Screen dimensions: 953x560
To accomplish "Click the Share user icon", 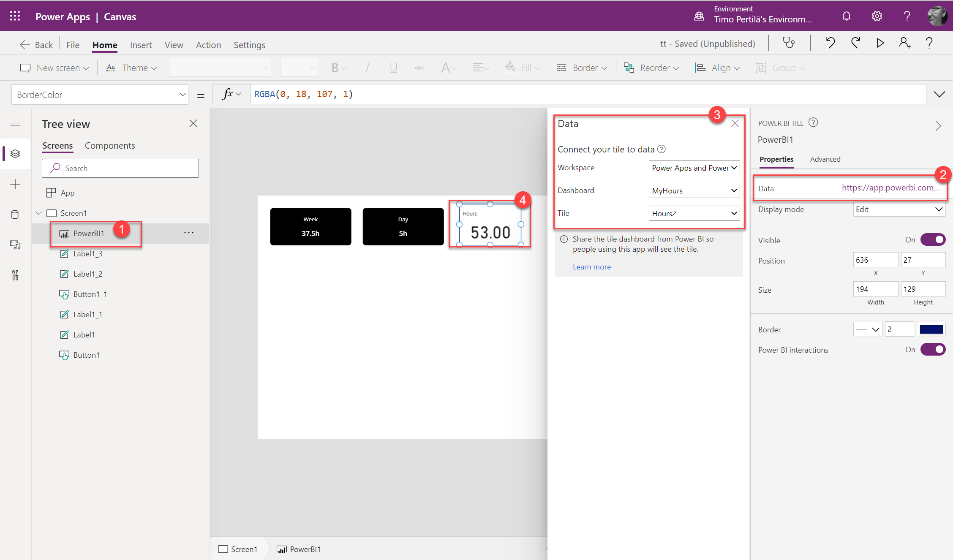I will pyautogui.click(x=904, y=43).
